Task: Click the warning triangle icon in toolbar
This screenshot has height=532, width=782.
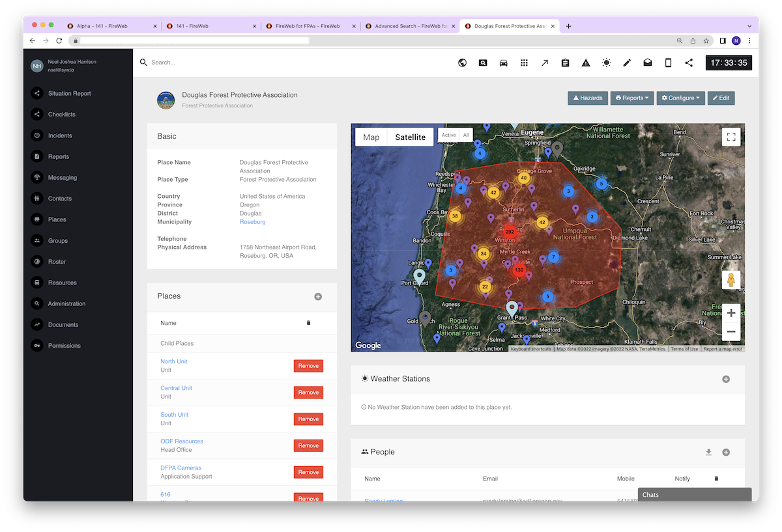Action: pyautogui.click(x=586, y=63)
